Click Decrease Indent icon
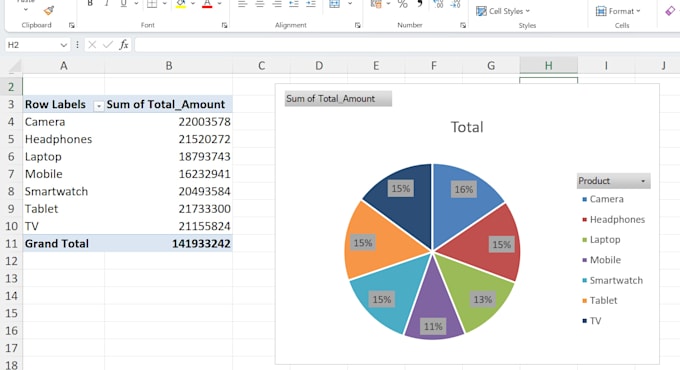Viewport: 680px width, 370px height. 294,4
